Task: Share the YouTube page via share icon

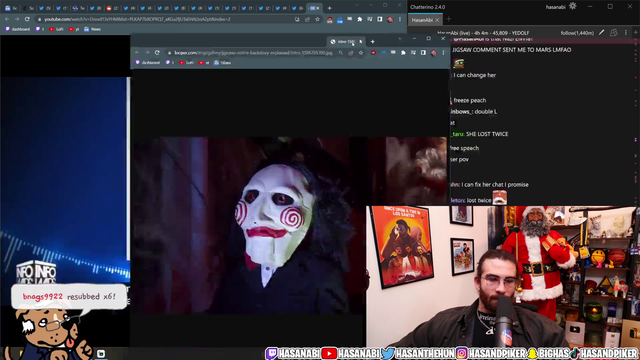Action: tap(307, 19)
